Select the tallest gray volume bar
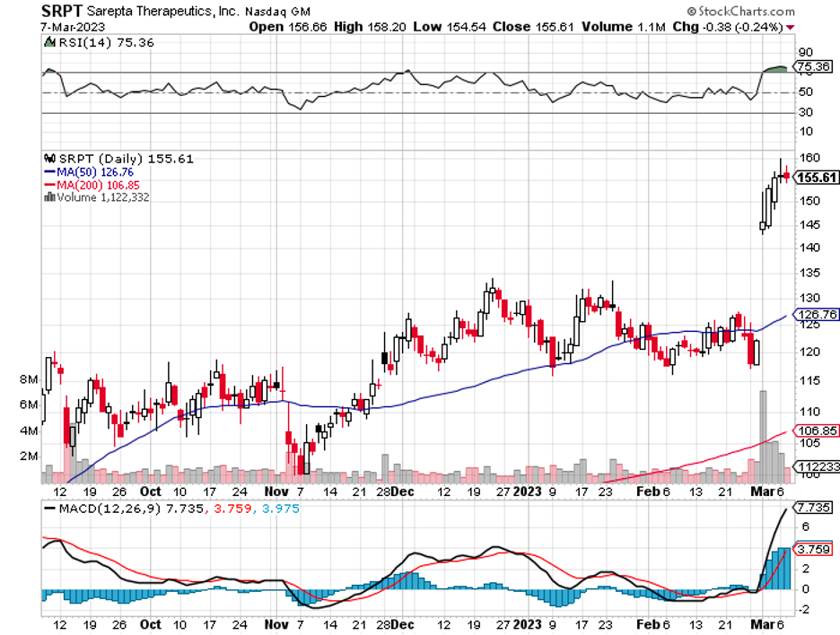Image resolution: width=840 pixels, height=635 pixels. pos(763,435)
